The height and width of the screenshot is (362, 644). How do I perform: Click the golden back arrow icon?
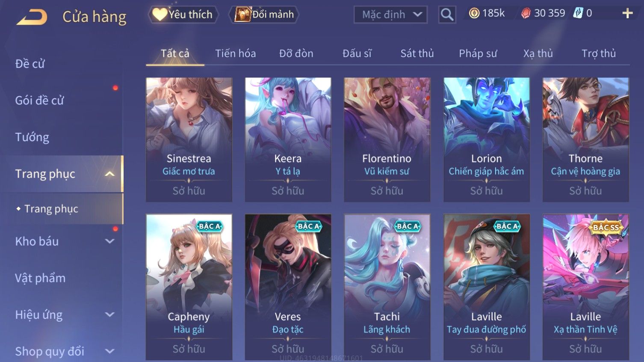coord(32,17)
